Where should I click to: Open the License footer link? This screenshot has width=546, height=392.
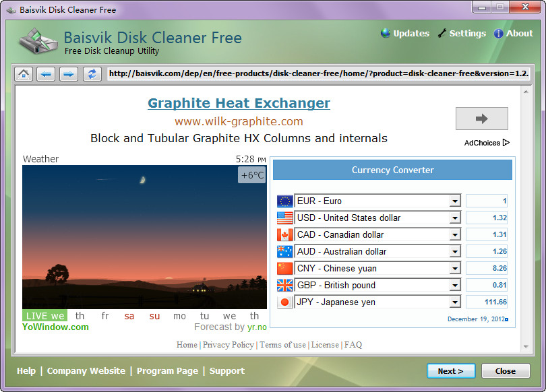(x=325, y=345)
